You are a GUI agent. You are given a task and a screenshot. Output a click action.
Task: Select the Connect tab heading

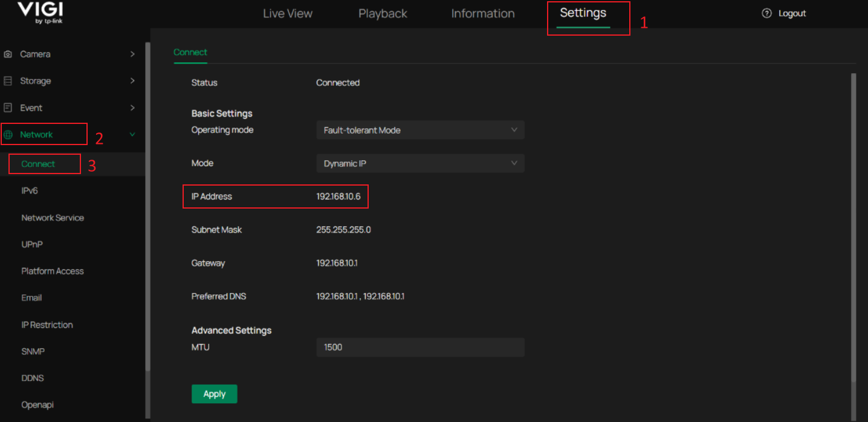point(190,52)
